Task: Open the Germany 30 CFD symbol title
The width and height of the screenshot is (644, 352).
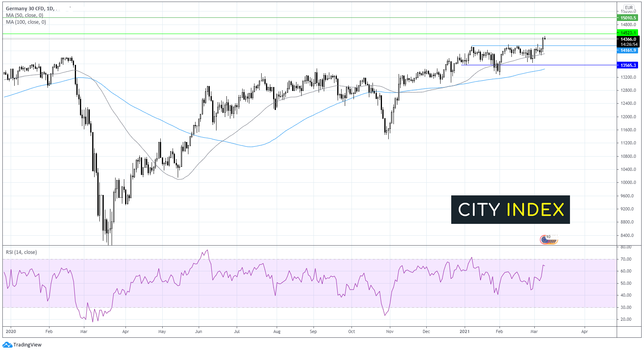Action: click(x=30, y=8)
